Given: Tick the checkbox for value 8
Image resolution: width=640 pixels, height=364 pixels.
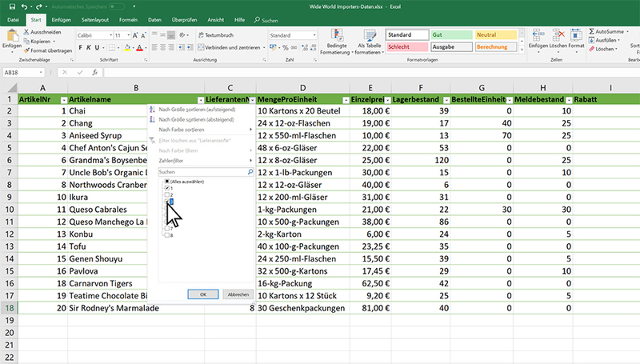Looking at the screenshot, I should (167, 235).
